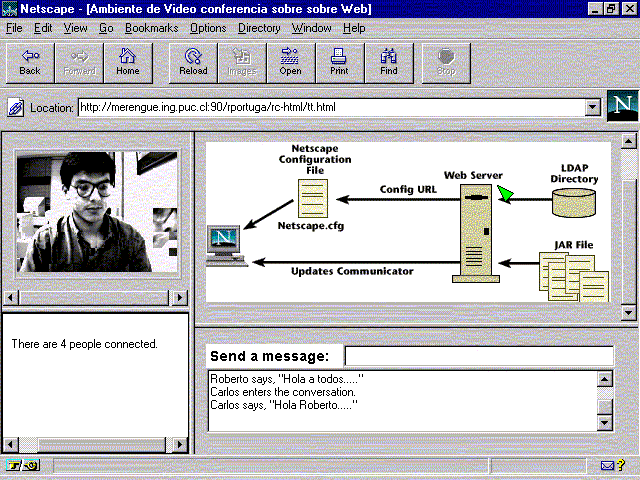Click chat line 'Roberto says, "Hola a todos....."'
The height and width of the screenshot is (480, 640).
pos(287,379)
